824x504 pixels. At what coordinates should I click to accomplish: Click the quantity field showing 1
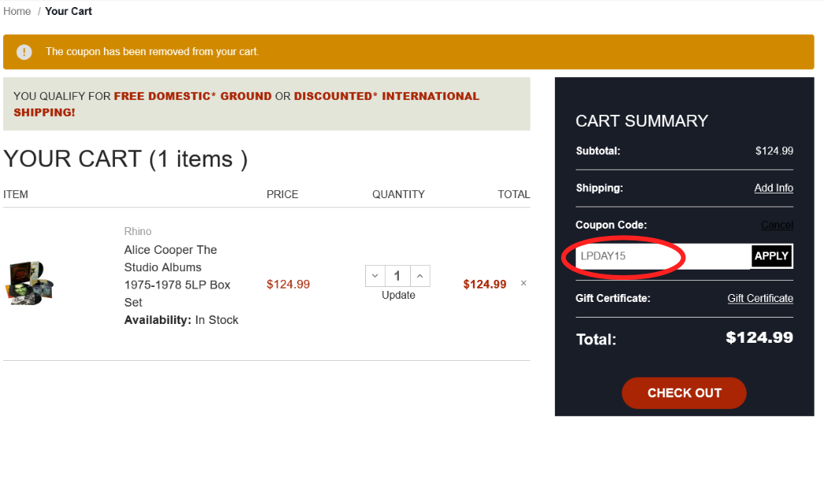click(397, 276)
